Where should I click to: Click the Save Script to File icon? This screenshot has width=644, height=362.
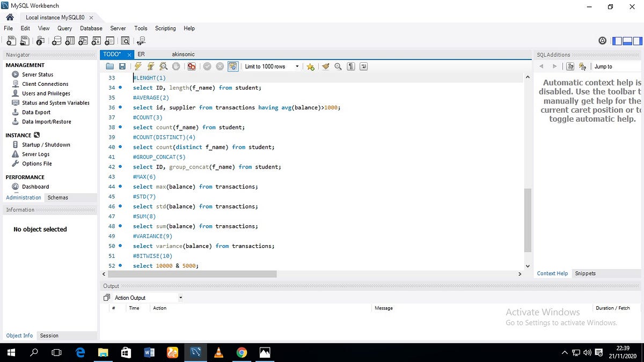[x=123, y=66]
